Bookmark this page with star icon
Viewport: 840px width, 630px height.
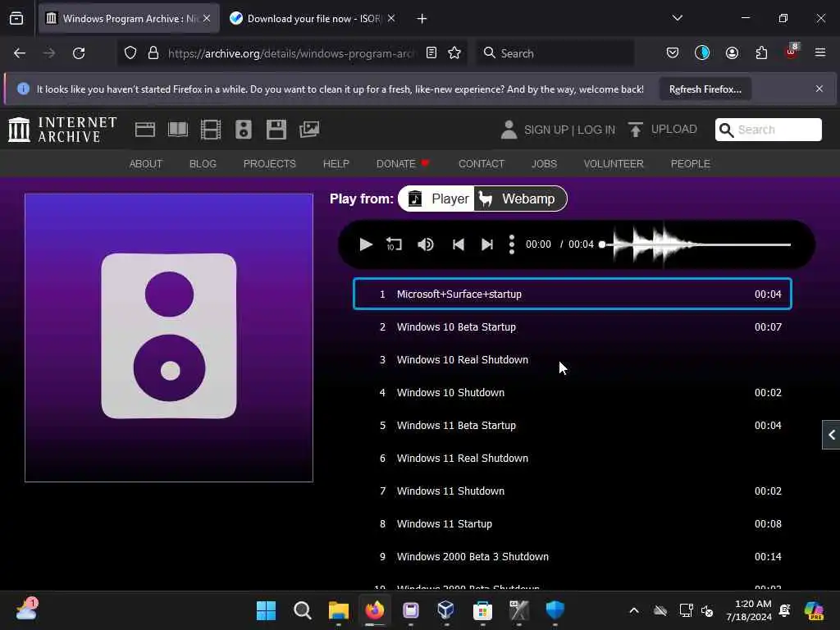pos(454,53)
